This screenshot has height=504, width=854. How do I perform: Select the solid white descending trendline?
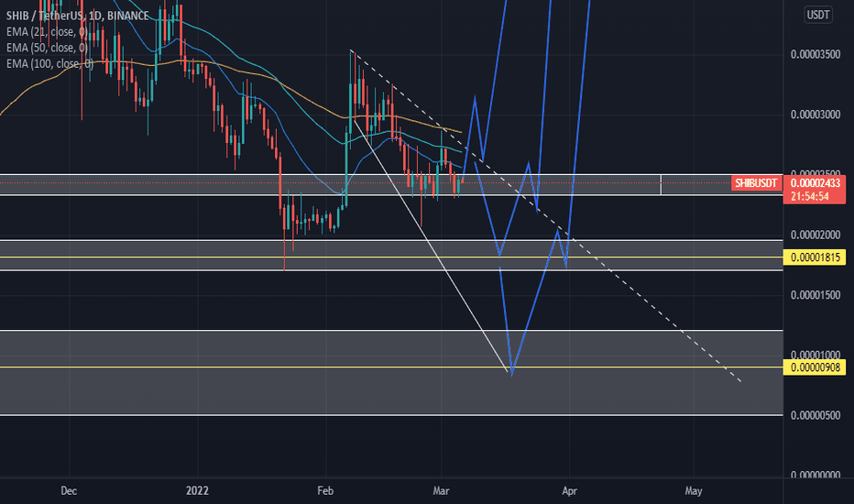point(431,247)
